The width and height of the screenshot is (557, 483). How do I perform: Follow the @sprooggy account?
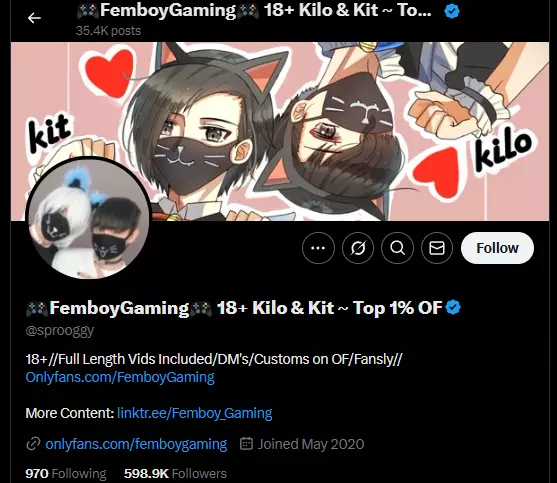[497, 248]
